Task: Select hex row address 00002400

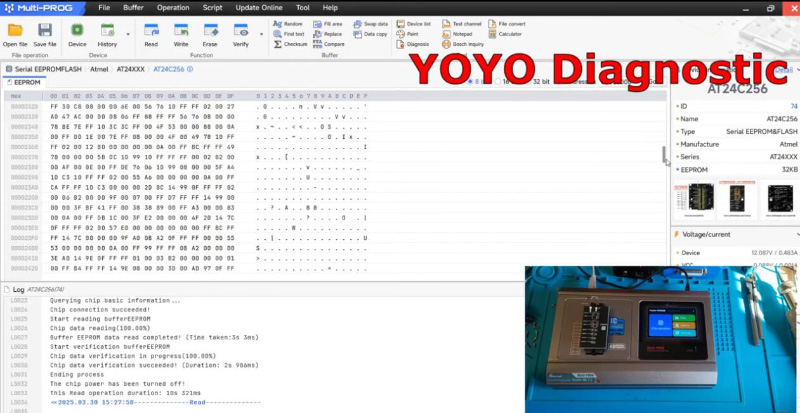Action: coord(24,248)
